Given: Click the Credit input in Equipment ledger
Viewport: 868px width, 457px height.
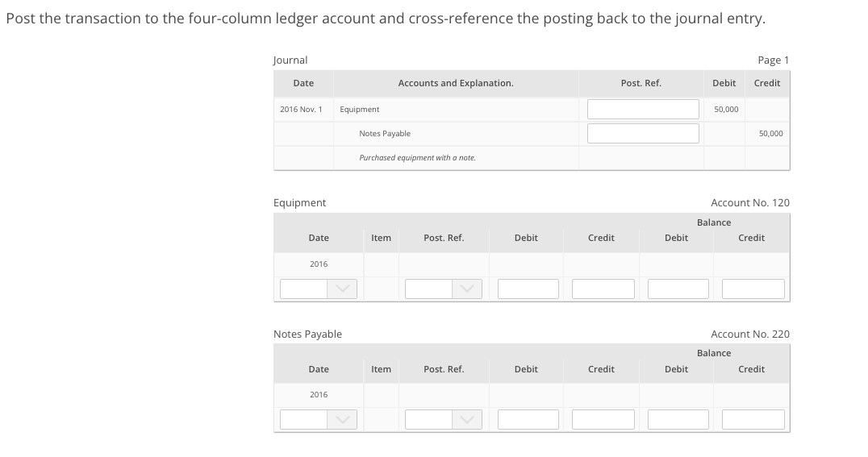Looking at the screenshot, I should [x=603, y=289].
